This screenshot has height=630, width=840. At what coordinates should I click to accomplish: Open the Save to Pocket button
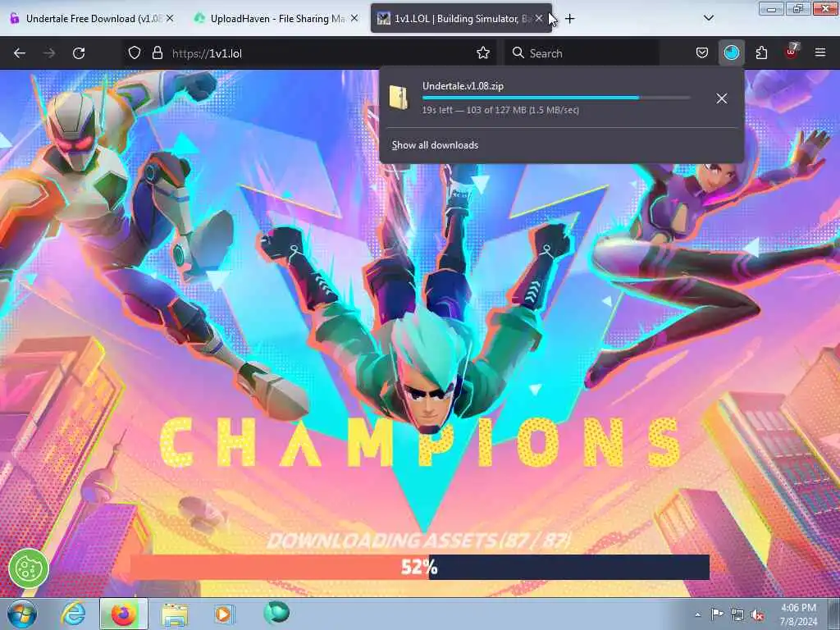coord(702,53)
